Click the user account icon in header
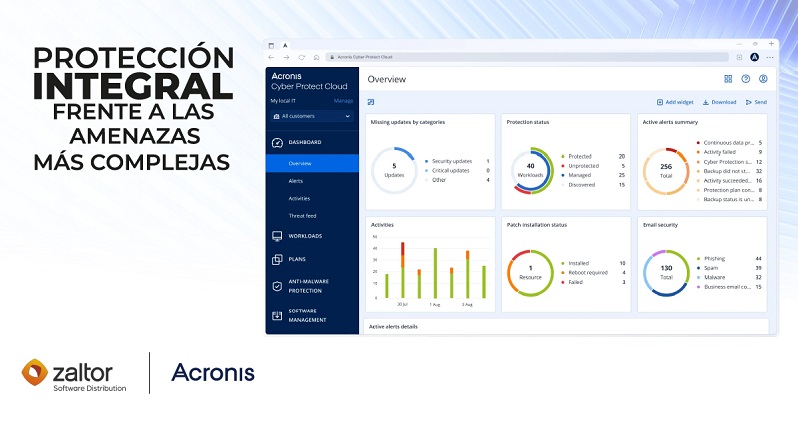The image size is (798, 445). pos(763,78)
